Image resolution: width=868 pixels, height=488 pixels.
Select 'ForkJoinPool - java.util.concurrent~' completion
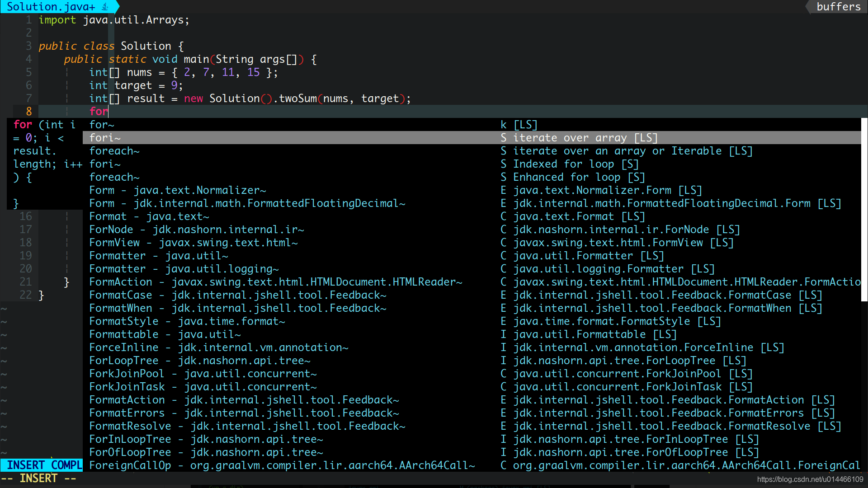point(472,374)
